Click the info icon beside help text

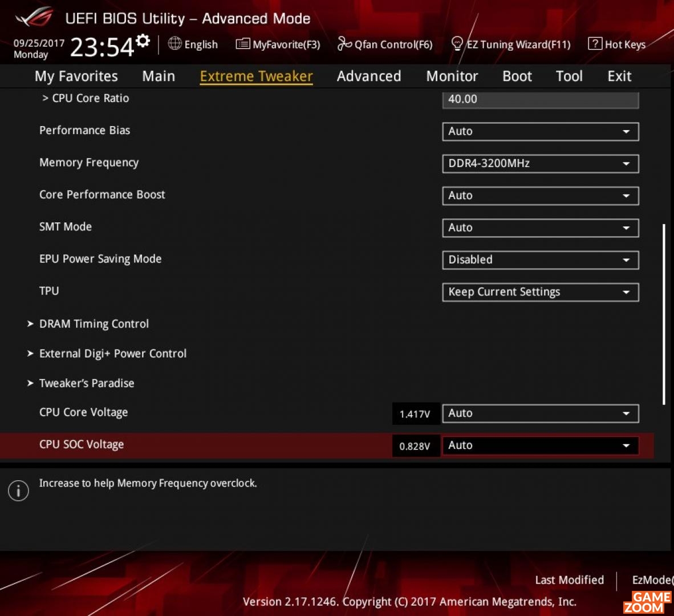pos(18,491)
